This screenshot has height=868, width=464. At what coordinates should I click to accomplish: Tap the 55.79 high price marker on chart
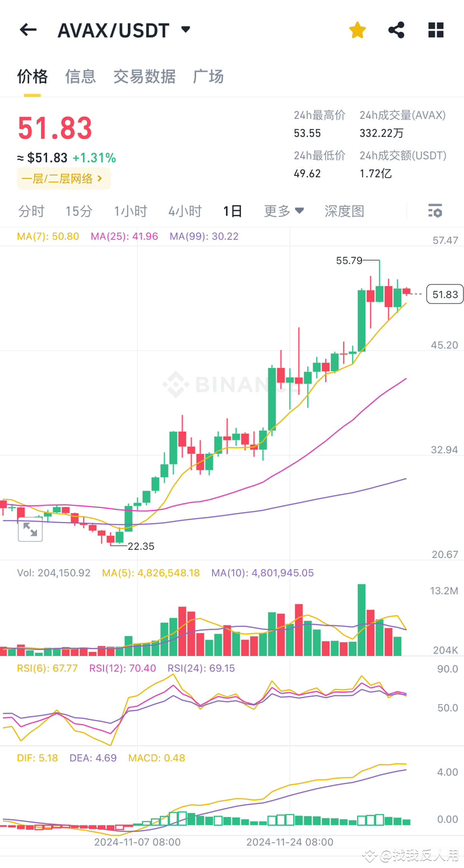[350, 260]
